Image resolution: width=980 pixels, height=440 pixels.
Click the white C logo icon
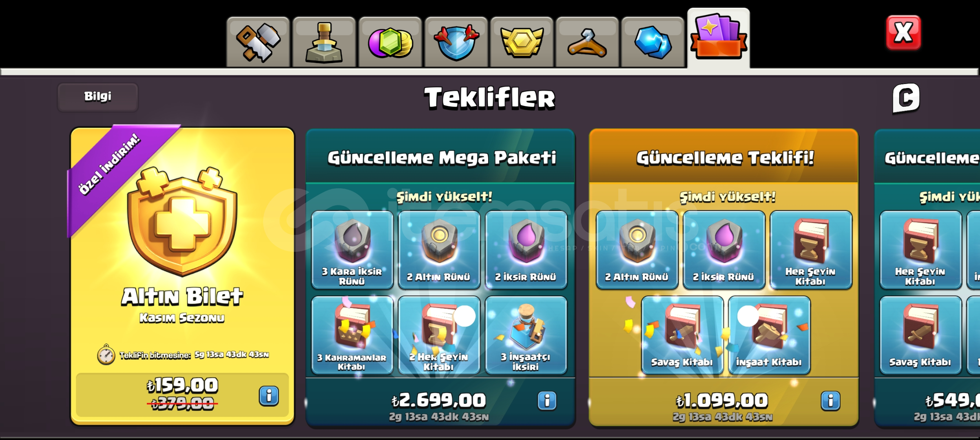906,98
